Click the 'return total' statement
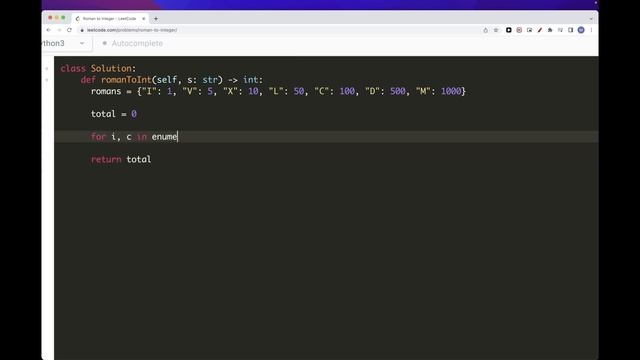The height and width of the screenshot is (360, 640). 121,160
